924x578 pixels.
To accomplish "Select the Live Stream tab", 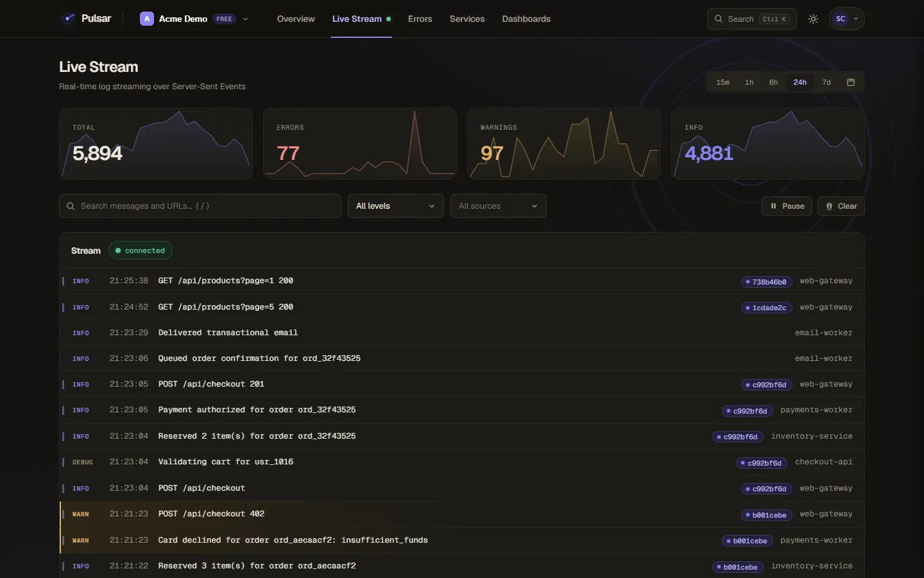I will 361,19.
